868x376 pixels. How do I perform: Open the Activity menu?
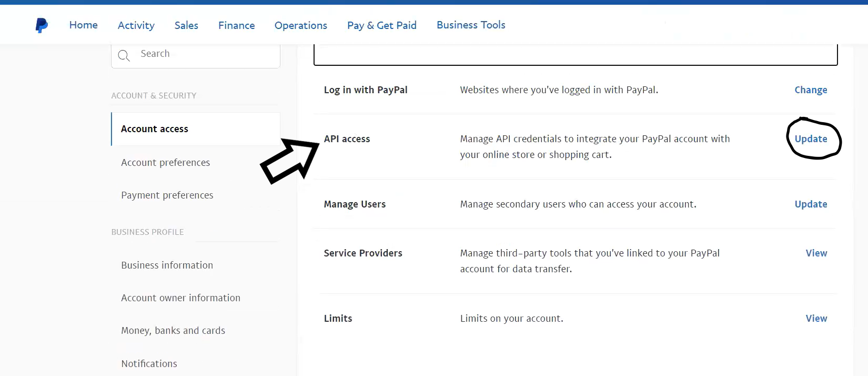pos(136,25)
